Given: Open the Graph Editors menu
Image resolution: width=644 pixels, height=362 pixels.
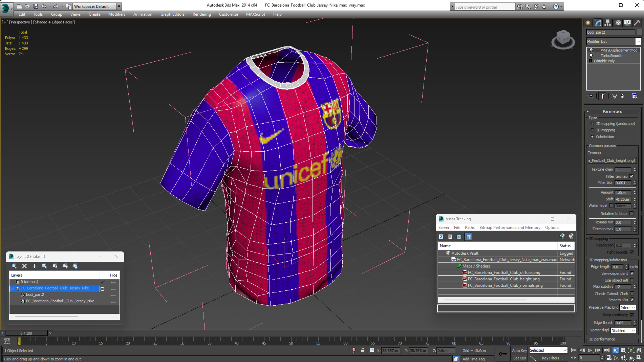Looking at the screenshot, I should [x=172, y=14].
